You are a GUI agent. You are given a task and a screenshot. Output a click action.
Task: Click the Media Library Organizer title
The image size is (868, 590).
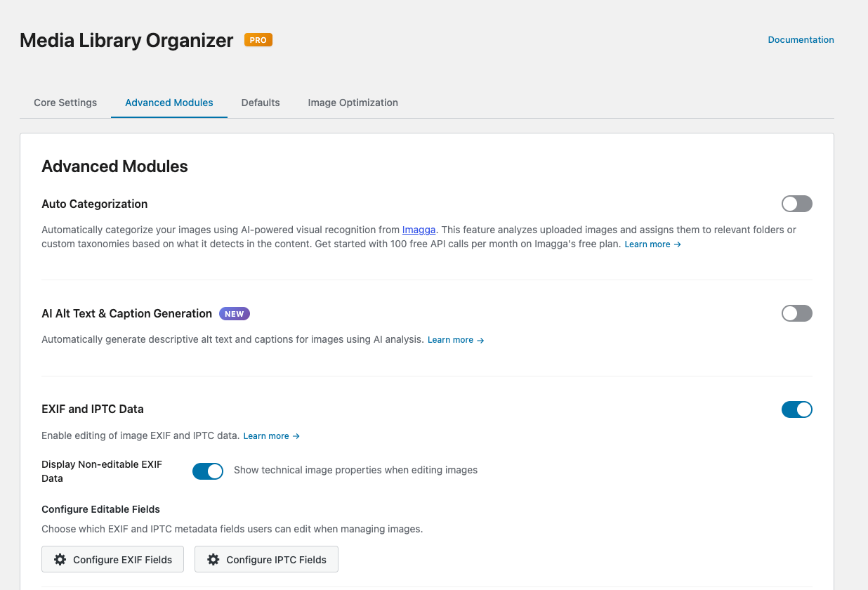(x=126, y=41)
